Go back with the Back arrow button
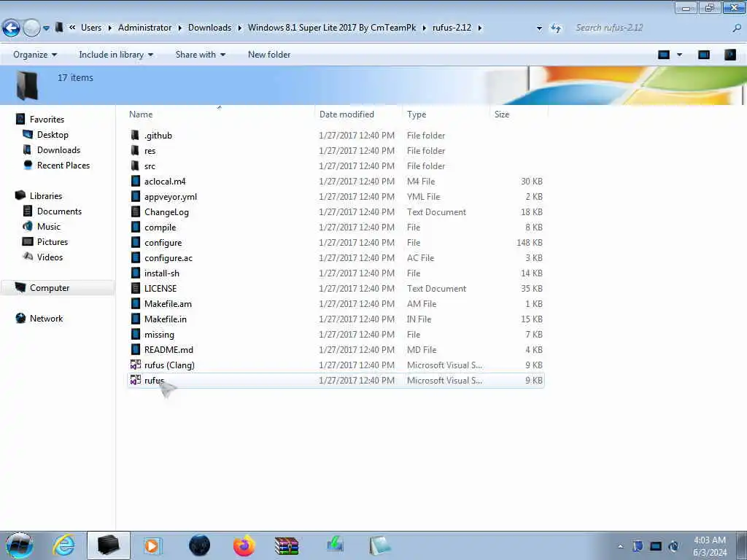Viewport: 747px width, 560px height. coord(12,28)
